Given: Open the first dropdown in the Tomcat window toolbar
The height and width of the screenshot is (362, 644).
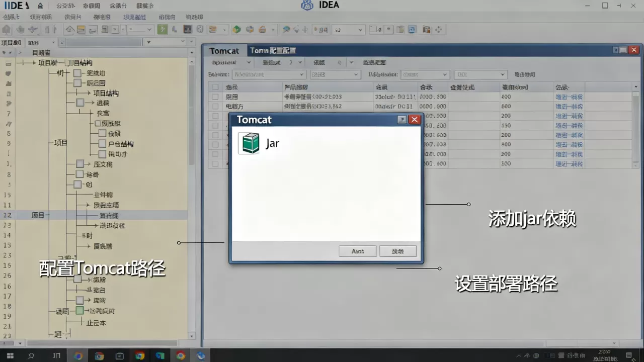Looking at the screenshot, I should tap(230, 62).
